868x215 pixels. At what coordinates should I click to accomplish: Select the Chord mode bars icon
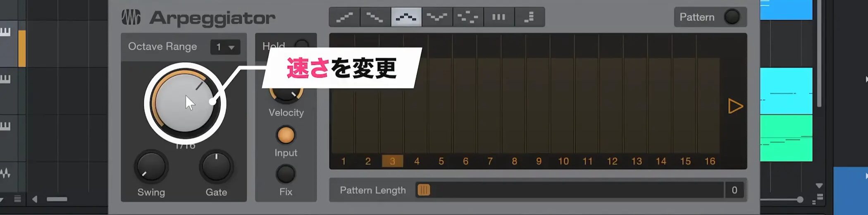[x=499, y=17]
